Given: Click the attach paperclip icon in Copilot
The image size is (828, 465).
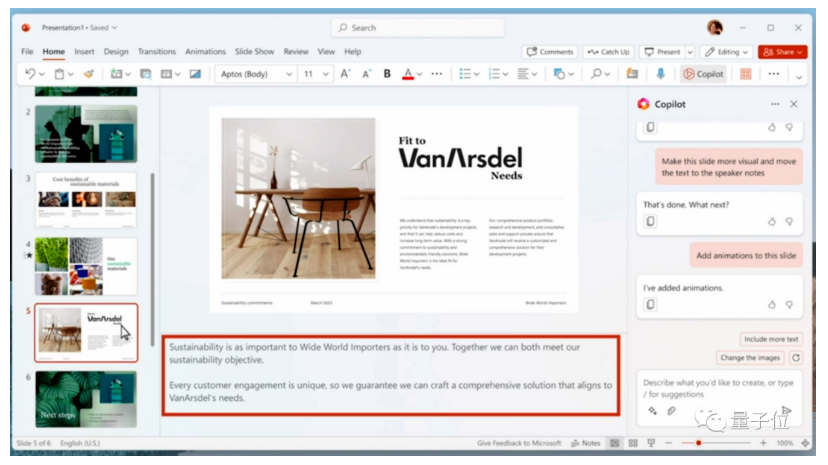Looking at the screenshot, I should 671,411.
